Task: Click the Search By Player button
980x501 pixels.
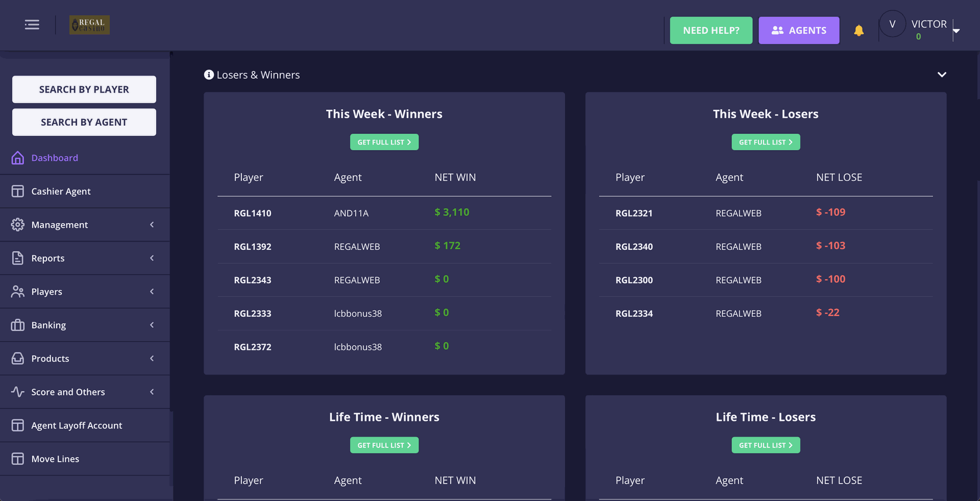Action: click(x=84, y=89)
